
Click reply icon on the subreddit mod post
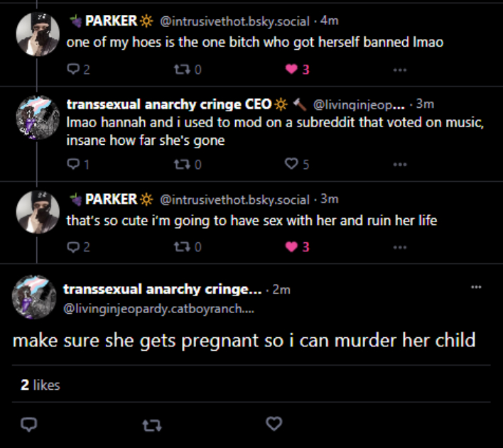(73, 165)
